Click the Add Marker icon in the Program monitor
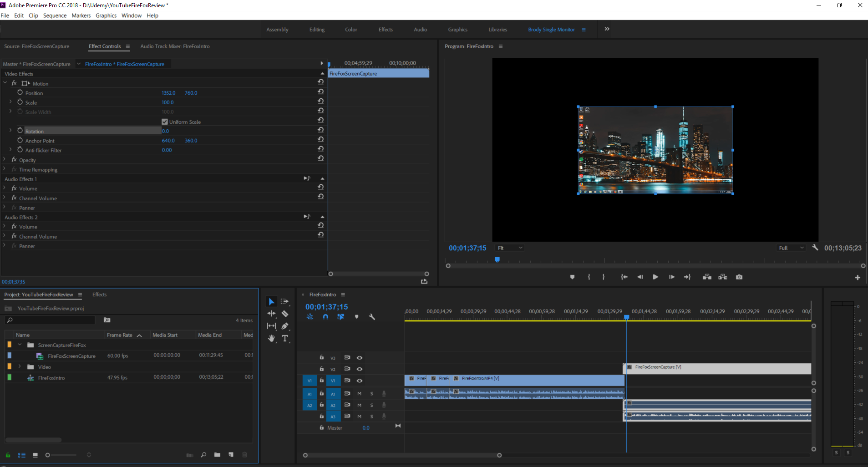Screen dimensions: 868x467 pyautogui.click(x=572, y=277)
